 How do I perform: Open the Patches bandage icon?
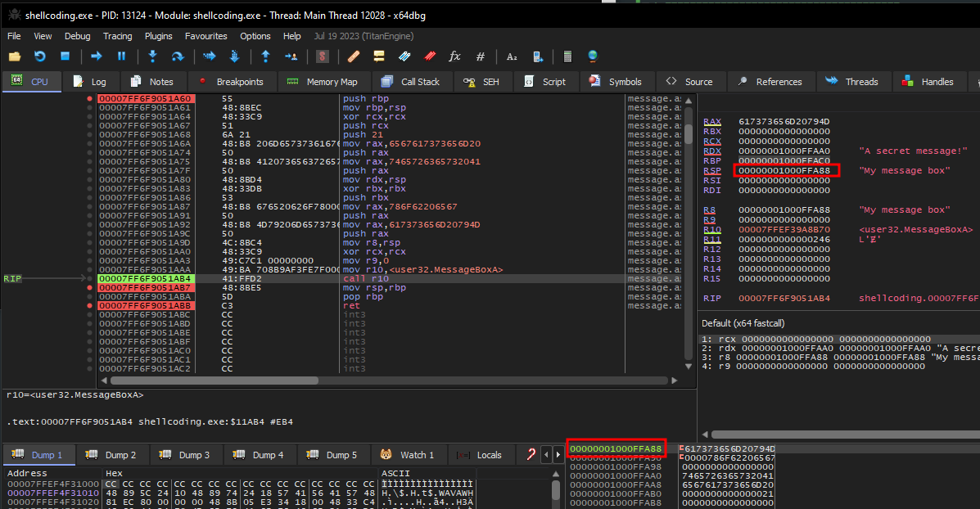353,56
